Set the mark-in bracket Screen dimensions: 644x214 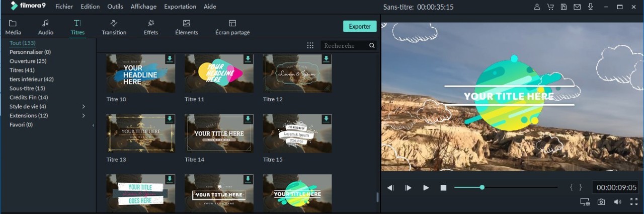pyautogui.click(x=572, y=187)
